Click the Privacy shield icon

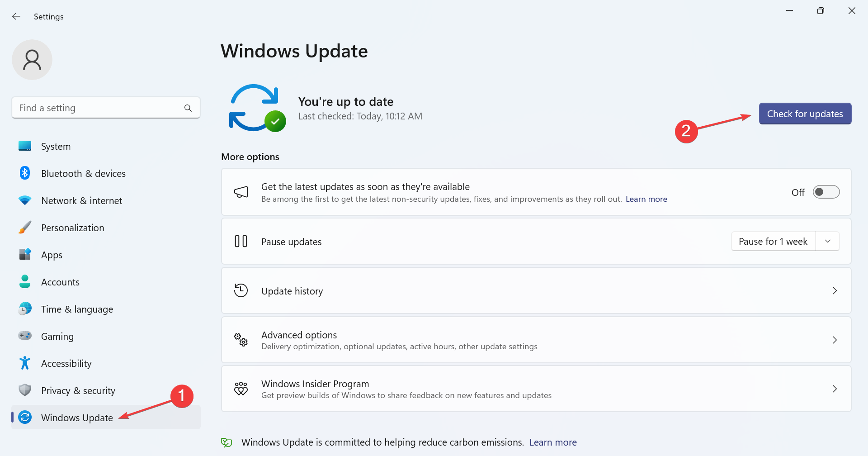[25, 390]
